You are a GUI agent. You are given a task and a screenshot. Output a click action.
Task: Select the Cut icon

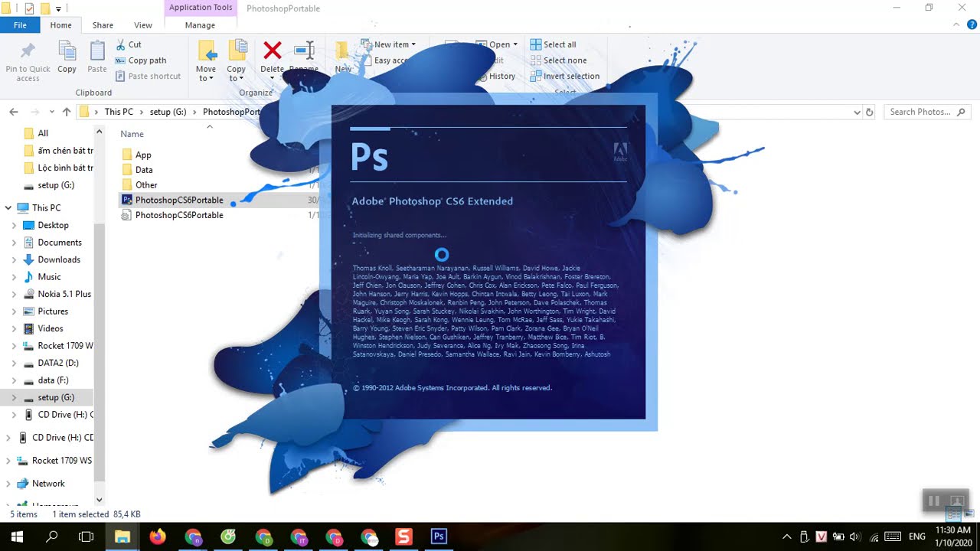pos(120,44)
